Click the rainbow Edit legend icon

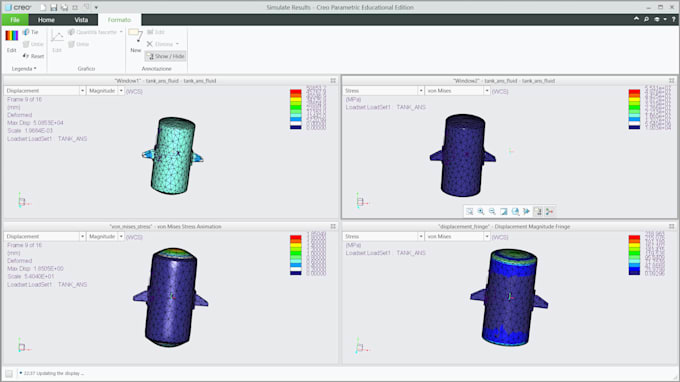(12, 36)
